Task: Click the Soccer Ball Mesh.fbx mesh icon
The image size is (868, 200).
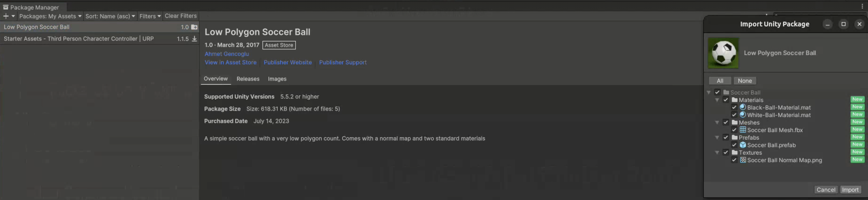Action: pyautogui.click(x=743, y=130)
